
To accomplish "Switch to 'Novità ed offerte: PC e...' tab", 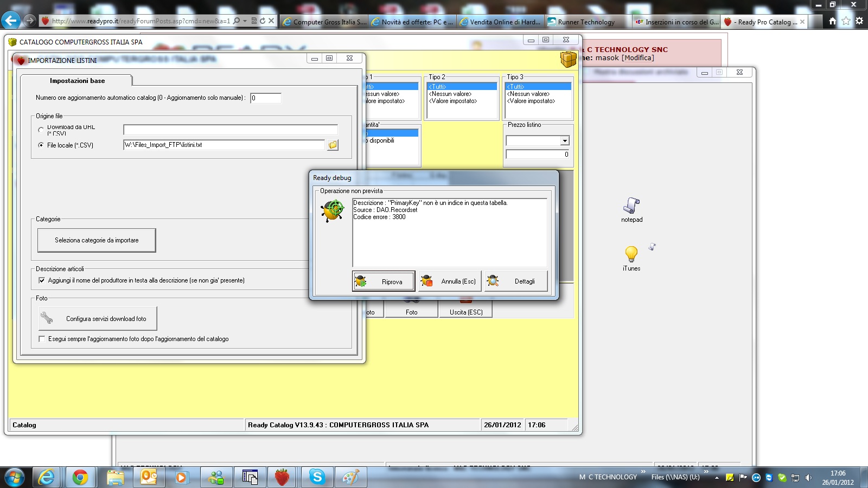I will click(412, 22).
